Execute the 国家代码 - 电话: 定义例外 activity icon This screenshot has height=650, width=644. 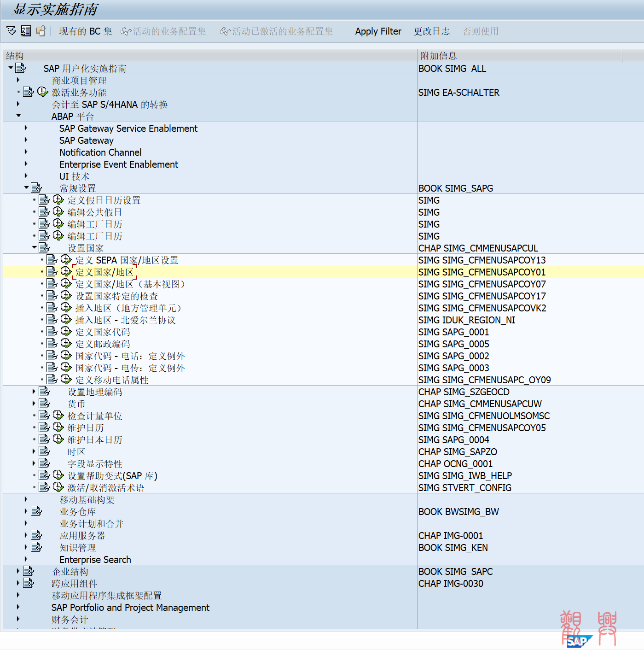[x=66, y=355]
